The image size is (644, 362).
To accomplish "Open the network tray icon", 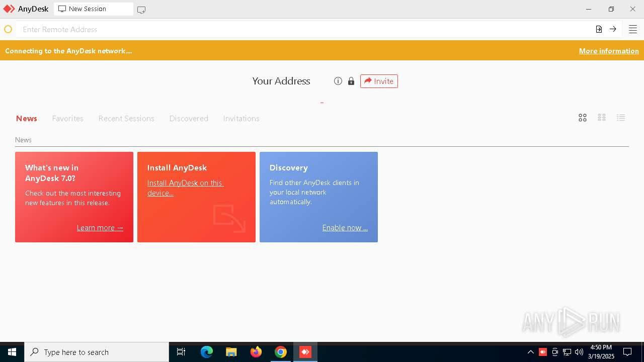I will point(567,352).
